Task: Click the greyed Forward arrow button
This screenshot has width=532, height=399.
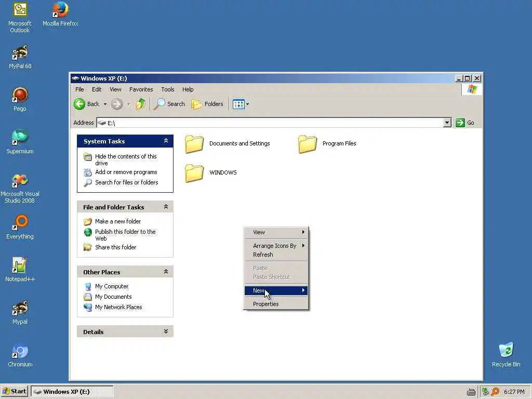Action: pyautogui.click(x=117, y=104)
